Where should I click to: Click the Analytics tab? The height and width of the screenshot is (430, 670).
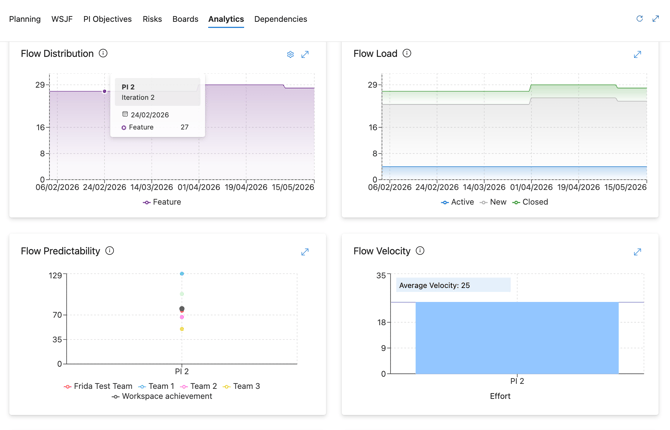pyautogui.click(x=226, y=19)
